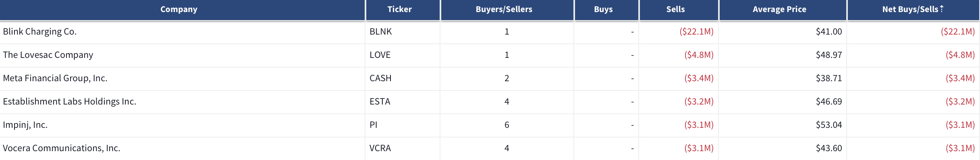Click the BLNK ticker symbol
The width and height of the screenshot is (980, 160).
point(381,31)
